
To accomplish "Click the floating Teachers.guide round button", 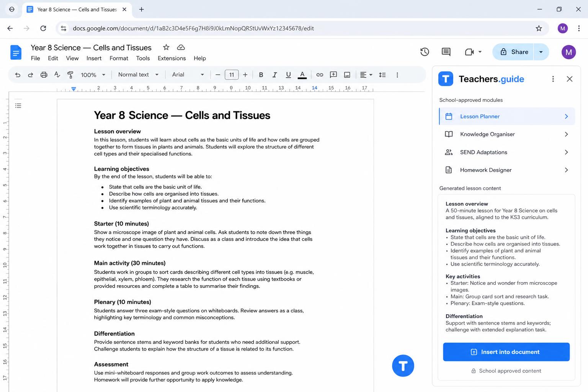I will (x=403, y=366).
